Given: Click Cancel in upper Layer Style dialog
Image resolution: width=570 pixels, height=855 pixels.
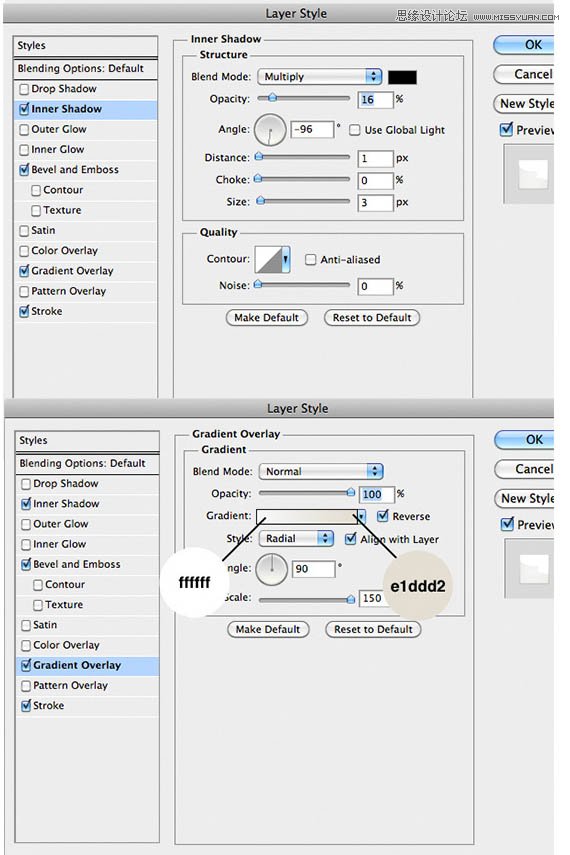Looking at the screenshot, I should pyautogui.click(x=524, y=74).
